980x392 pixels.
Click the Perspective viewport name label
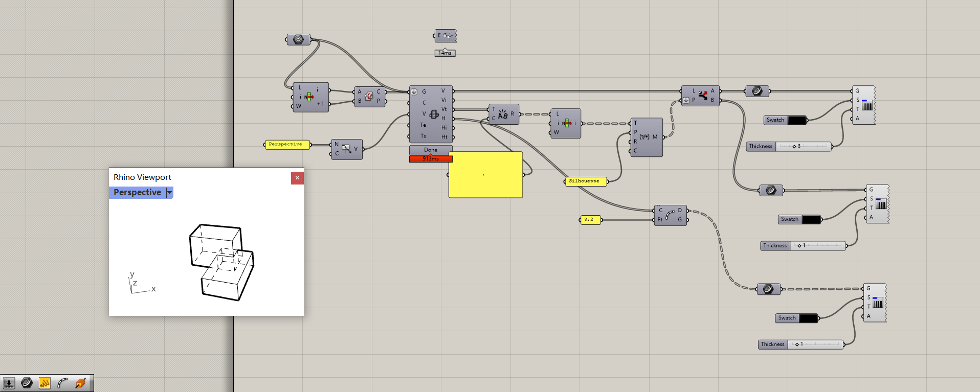tap(137, 193)
